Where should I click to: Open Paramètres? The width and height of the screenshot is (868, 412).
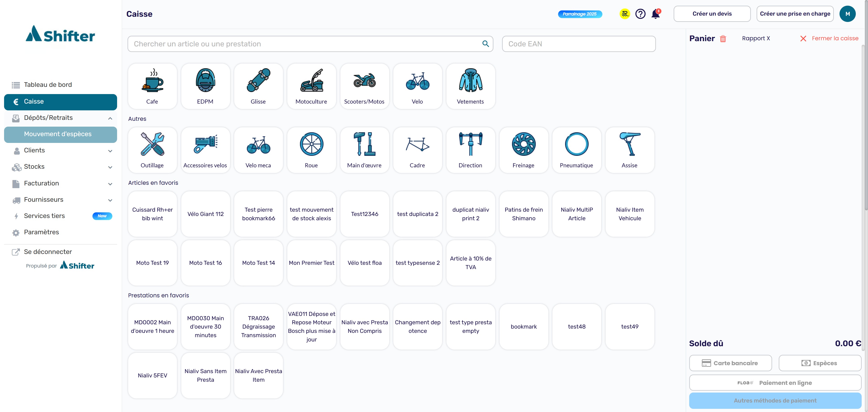click(x=61, y=232)
